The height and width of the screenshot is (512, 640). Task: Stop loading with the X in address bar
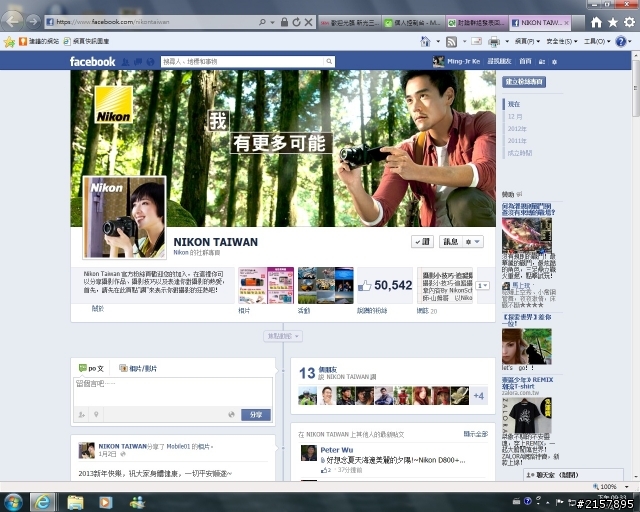tap(309, 22)
